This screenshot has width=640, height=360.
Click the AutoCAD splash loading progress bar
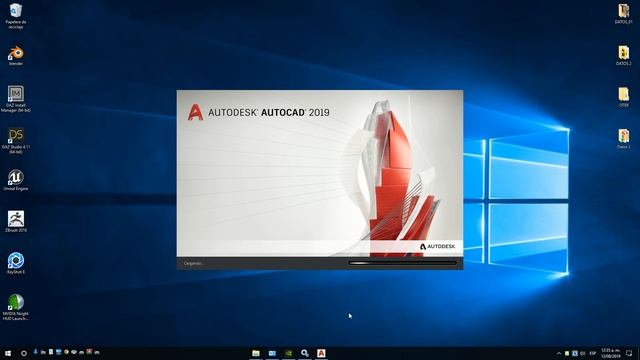click(x=402, y=263)
